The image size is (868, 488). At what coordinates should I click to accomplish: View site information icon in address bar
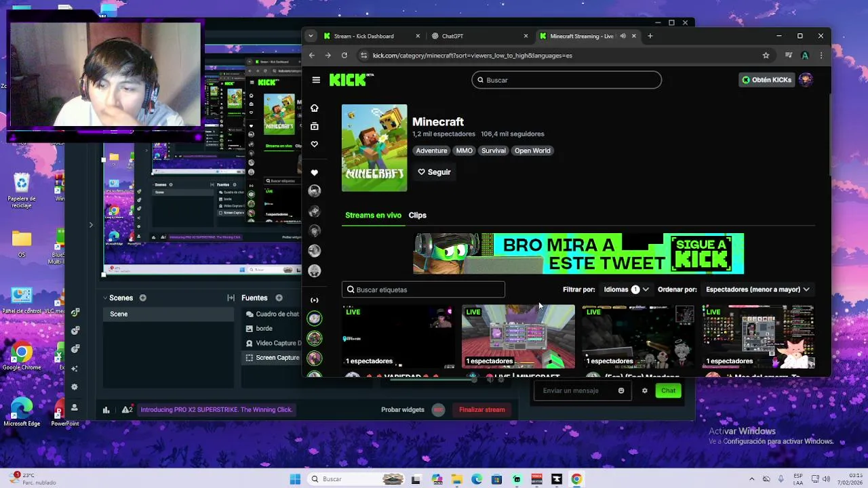tap(363, 56)
